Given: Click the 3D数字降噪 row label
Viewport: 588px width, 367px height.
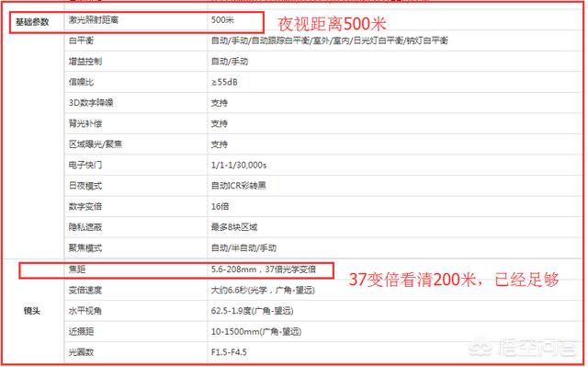Looking at the screenshot, I should click(91, 102).
